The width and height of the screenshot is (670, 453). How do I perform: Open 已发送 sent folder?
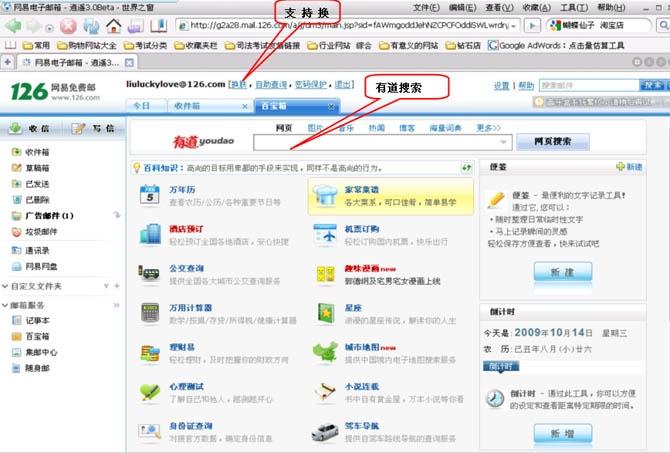(37, 184)
